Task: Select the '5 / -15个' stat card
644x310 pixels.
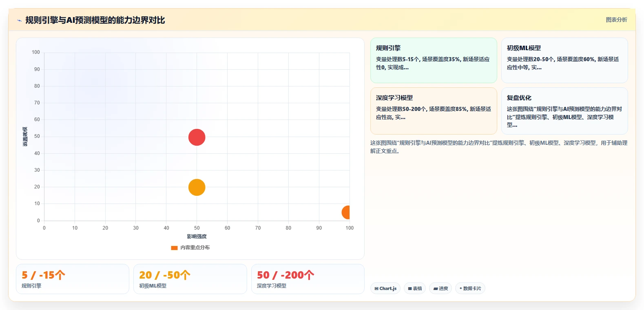Action: (x=73, y=279)
